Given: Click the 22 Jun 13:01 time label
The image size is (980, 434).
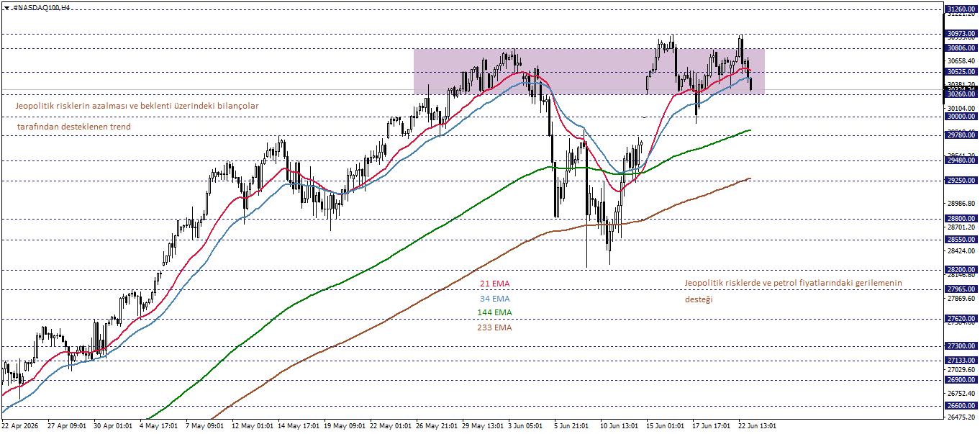Looking at the screenshot, I should tap(757, 426).
